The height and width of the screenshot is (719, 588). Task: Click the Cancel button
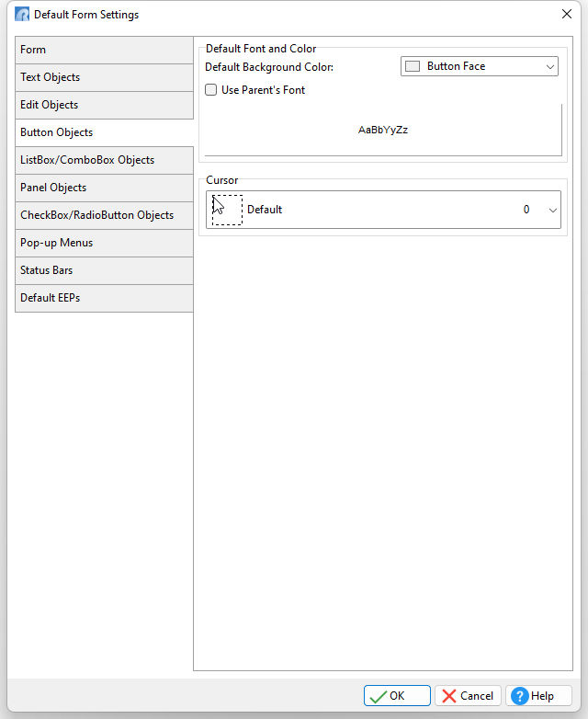[x=468, y=696]
